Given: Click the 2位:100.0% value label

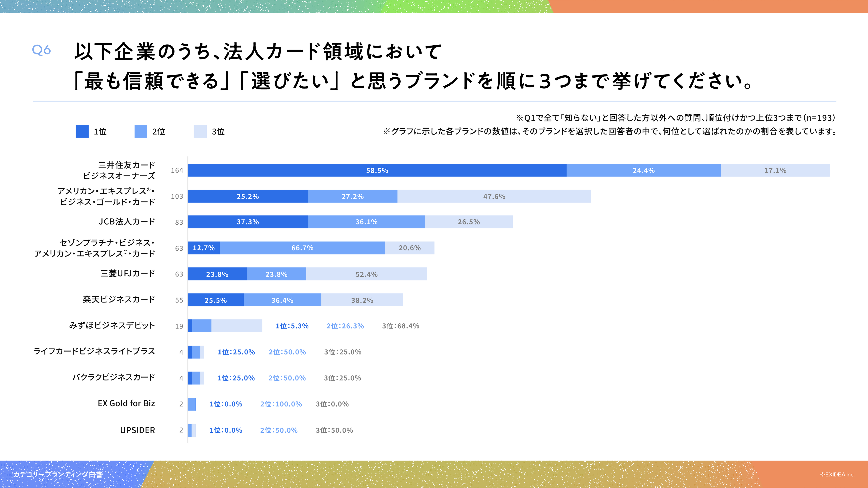Looking at the screenshot, I should pos(281,404).
